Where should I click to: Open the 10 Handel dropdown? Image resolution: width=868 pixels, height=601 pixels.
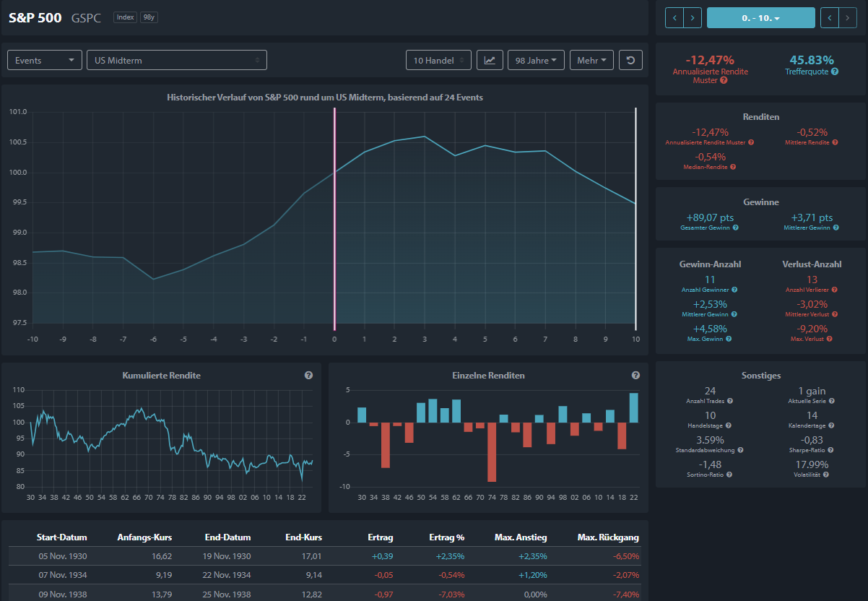tap(438, 60)
